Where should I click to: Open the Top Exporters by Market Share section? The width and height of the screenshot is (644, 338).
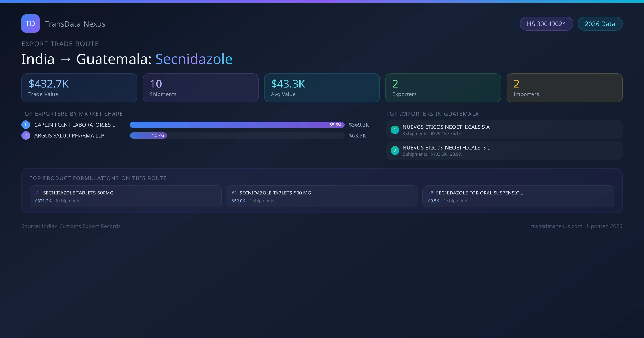coord(72,114)
